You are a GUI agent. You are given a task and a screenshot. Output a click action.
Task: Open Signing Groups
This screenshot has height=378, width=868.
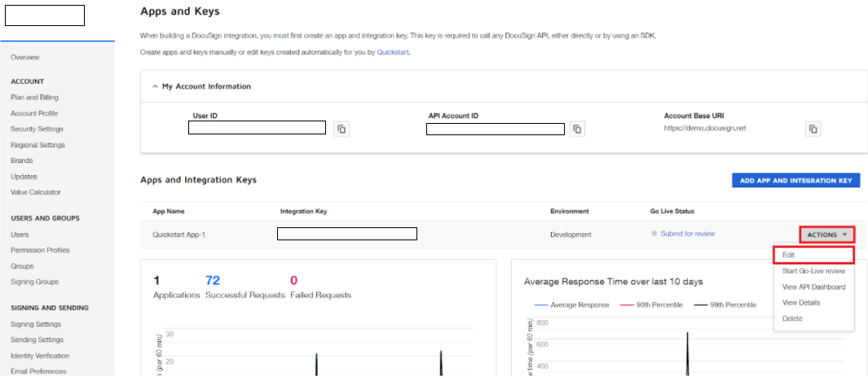point(34,282)
